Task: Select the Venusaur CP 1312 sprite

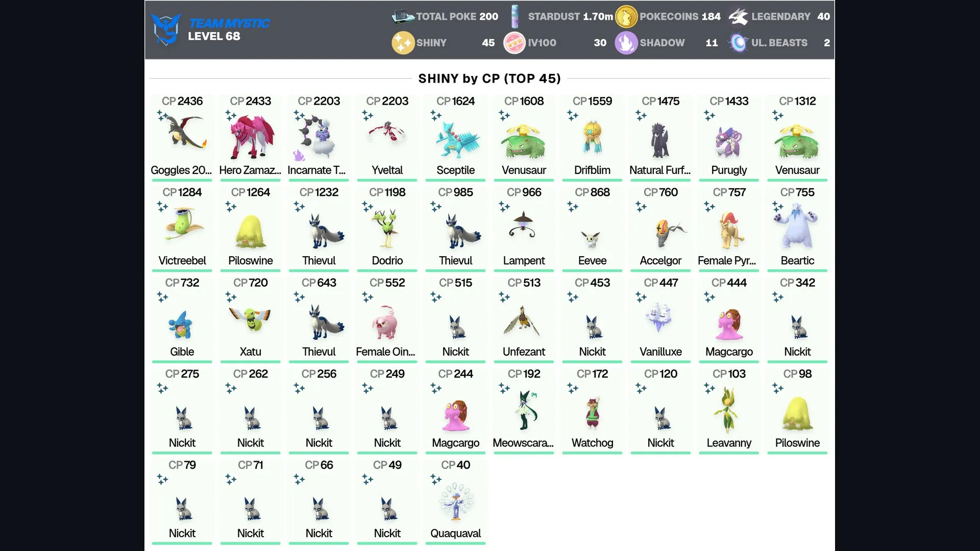Action: pyautogui.click(x=797, y=141)
